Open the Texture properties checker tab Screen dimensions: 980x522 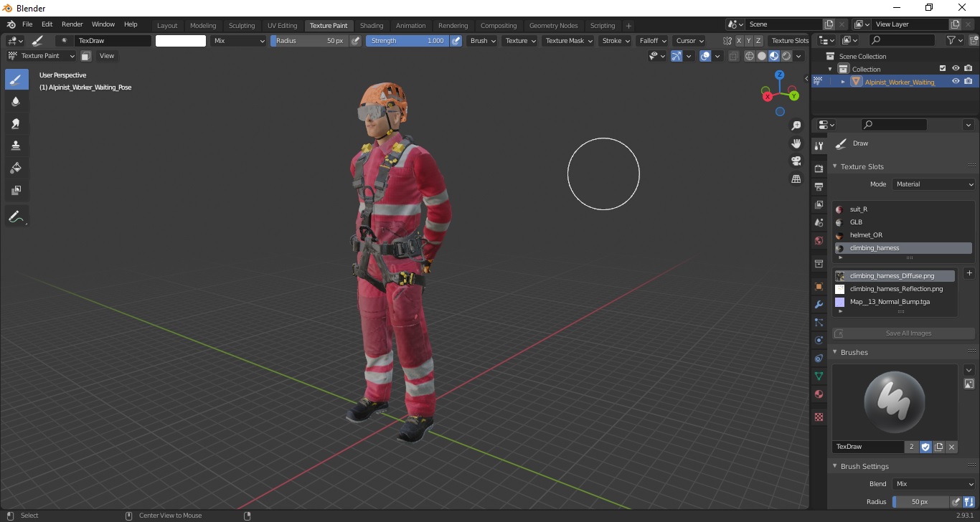[819, 417]
